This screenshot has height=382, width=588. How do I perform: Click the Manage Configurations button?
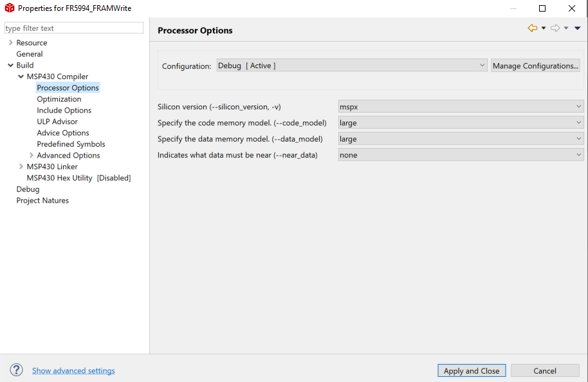pyautogui.click(x=535, y=65)
